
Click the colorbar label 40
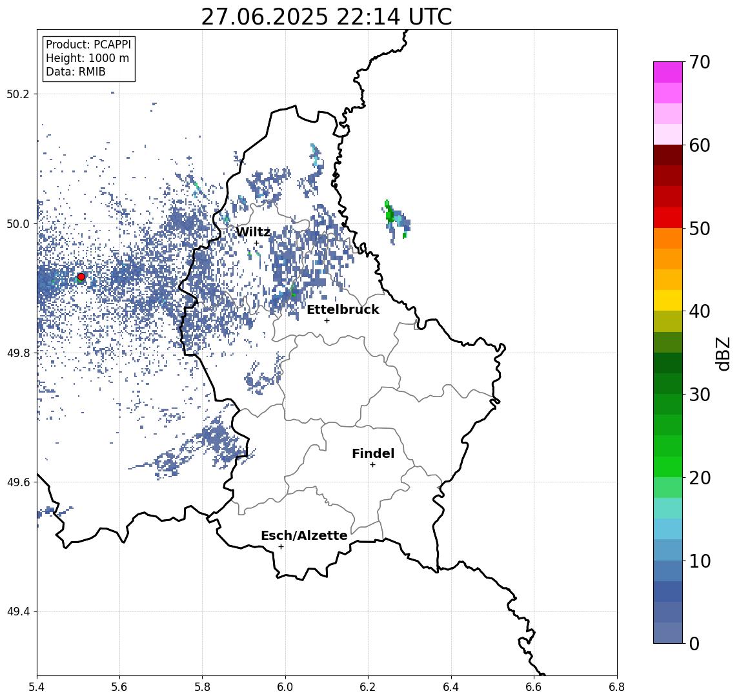(700, 311)
